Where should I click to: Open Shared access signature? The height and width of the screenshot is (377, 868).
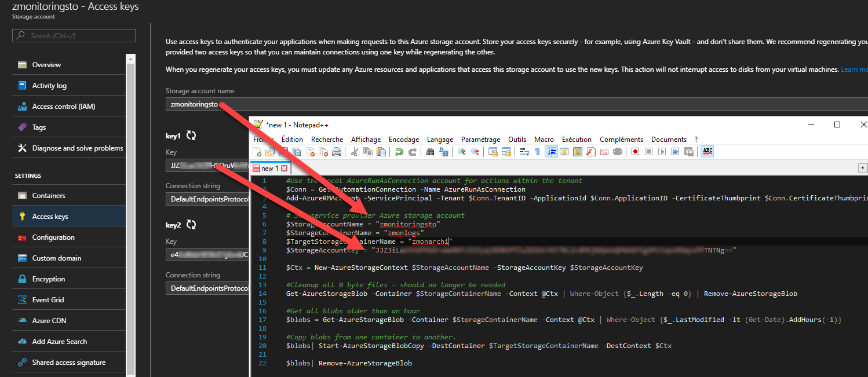pos(69,363)
